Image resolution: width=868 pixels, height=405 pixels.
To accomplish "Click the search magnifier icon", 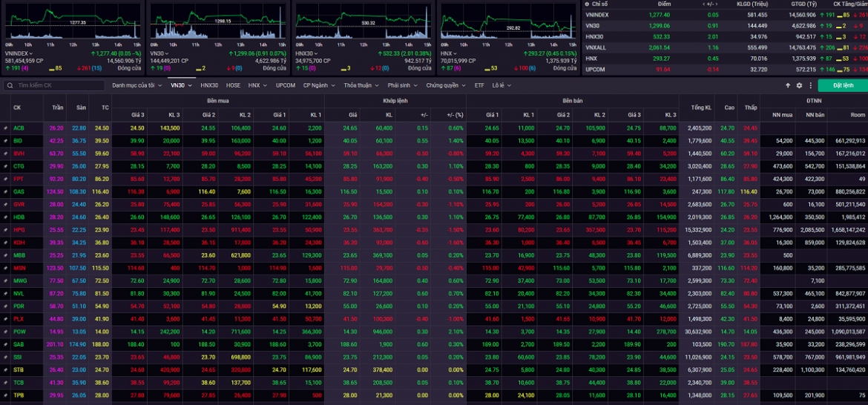I will [x=10, y=86].
